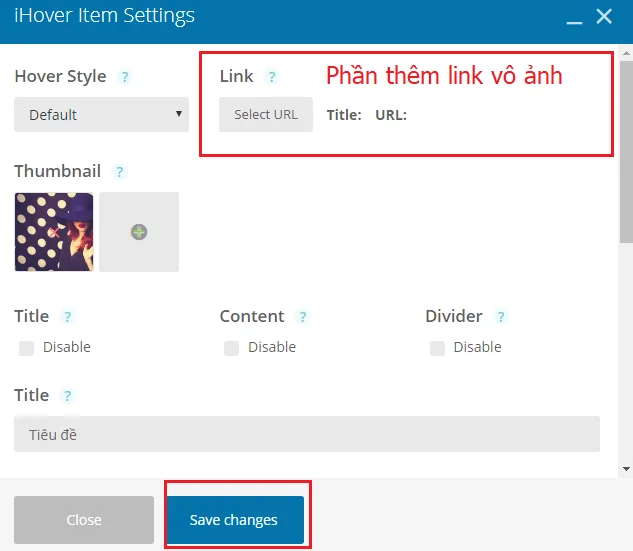Click the 'URL:' label text
The width and height of the screenshot is (633, 551).
point(391,115)
